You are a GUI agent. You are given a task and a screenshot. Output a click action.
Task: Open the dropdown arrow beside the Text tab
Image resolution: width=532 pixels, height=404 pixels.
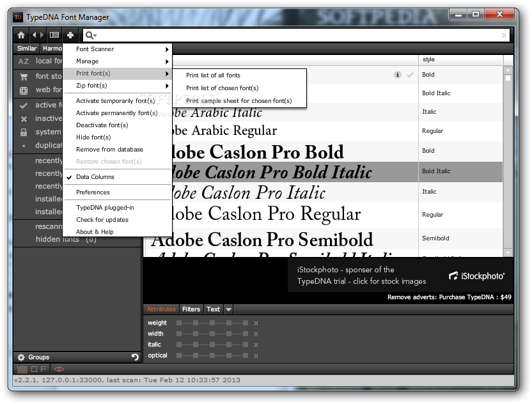pos(229,309)
